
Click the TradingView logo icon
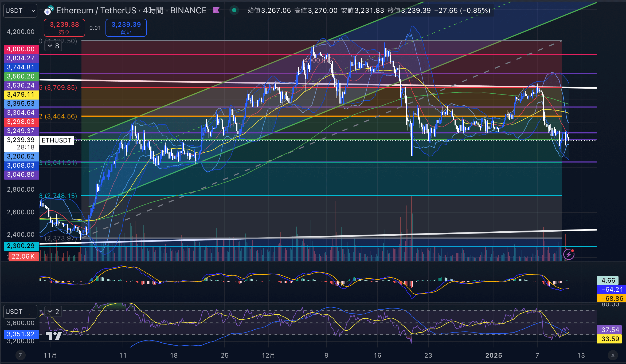(x=54, y=336)
